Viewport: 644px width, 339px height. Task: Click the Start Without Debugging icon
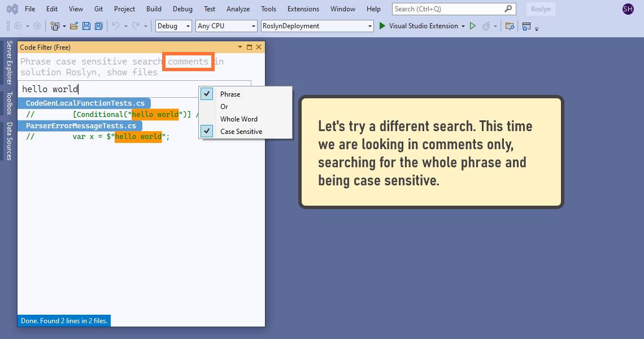click(x=473, y=26)
